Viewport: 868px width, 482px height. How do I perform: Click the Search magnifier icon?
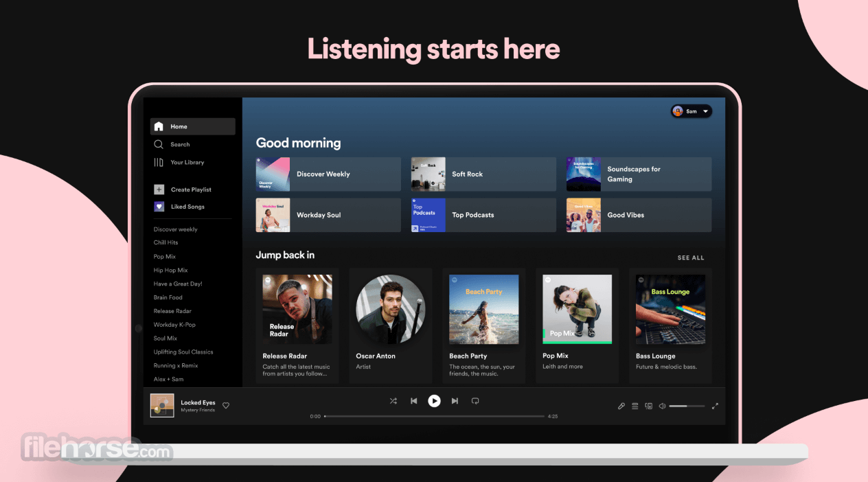click(159, 144)
